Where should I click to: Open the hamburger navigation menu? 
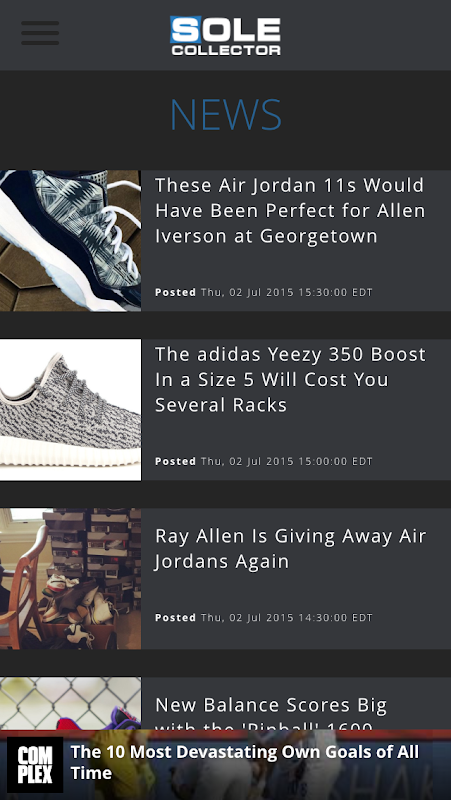(40, 33)
